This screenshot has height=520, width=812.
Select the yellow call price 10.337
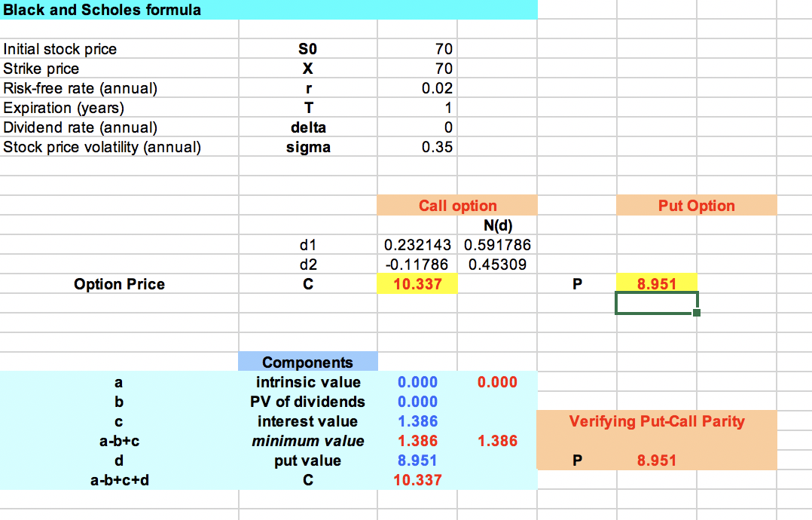point(417,284)
